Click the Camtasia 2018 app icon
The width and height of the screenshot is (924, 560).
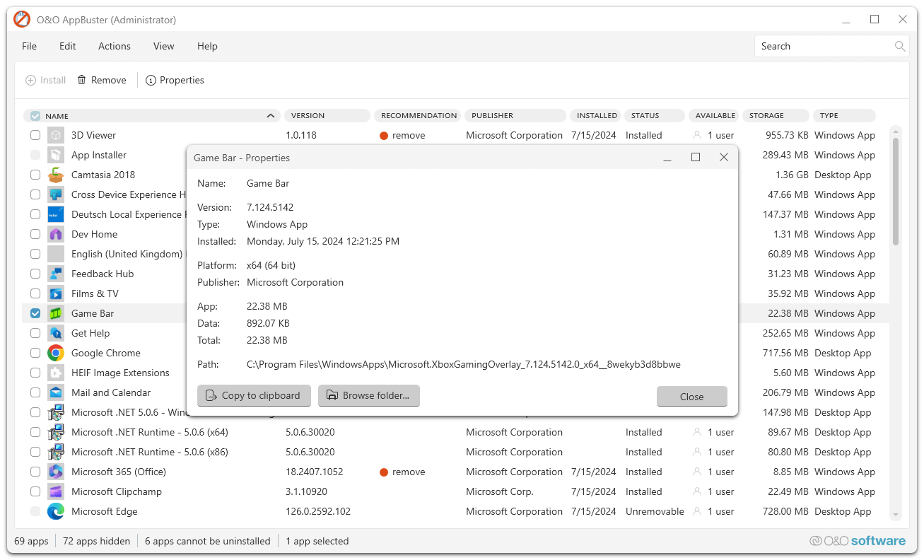[x=56, y=175]
